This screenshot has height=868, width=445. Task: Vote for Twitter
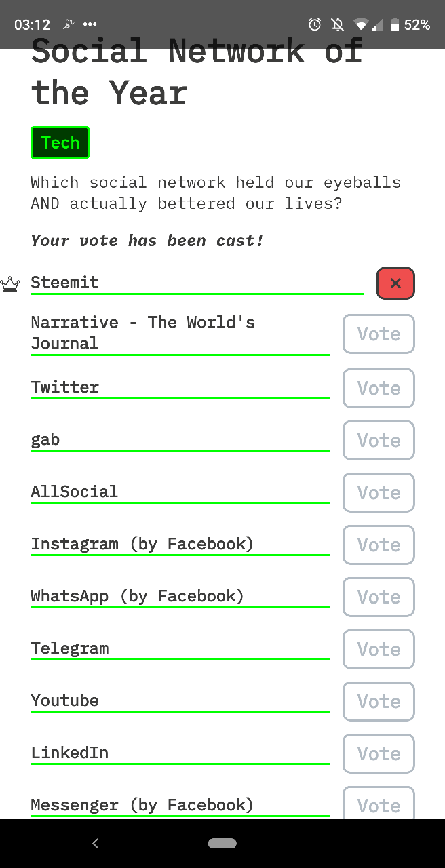379,388
